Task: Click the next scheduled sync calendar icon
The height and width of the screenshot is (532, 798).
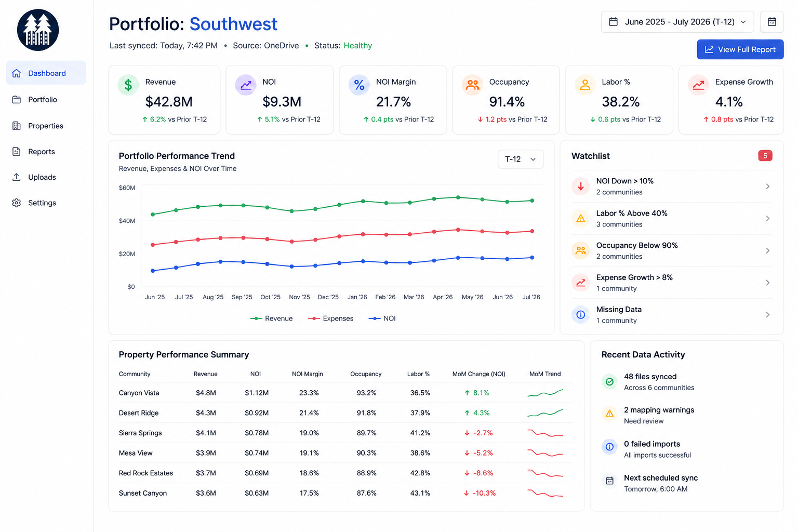Action: click(x=610, y=481)
